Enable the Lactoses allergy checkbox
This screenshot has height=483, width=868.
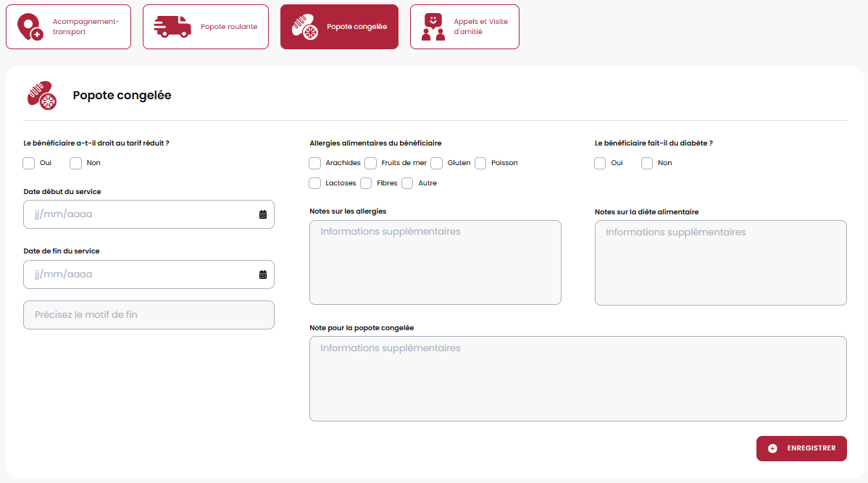[315, 183]
